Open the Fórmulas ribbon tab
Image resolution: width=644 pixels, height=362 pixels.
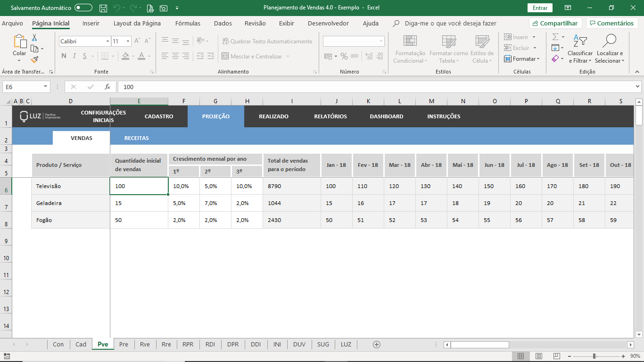click(188, 23)
